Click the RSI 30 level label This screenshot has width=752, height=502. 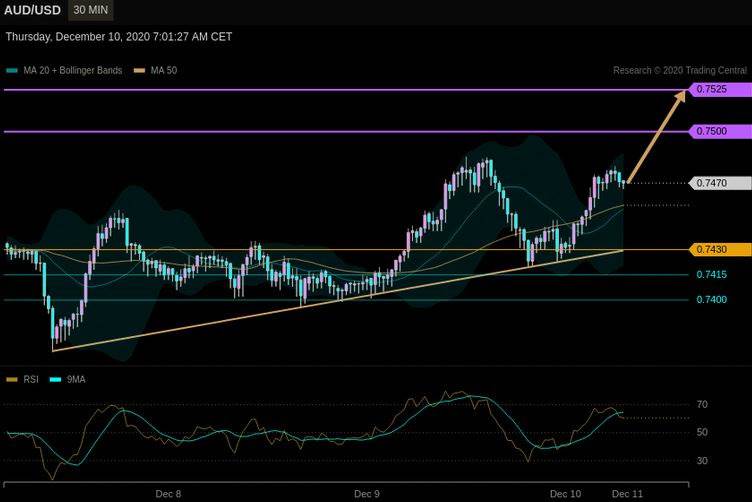pyautogui.click(x=702, y=461)
